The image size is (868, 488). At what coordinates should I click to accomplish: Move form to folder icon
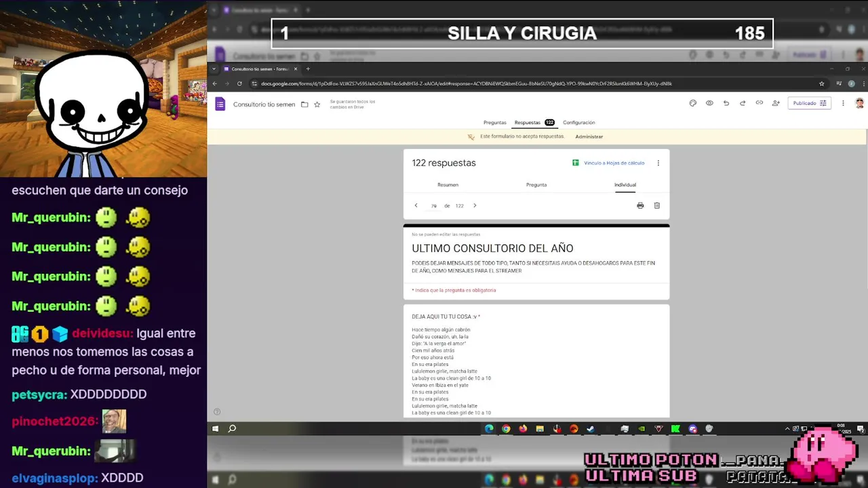pos(304,104)
